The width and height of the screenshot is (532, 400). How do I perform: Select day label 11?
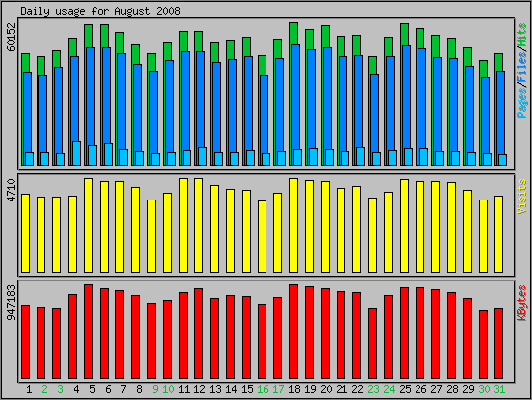click(x=184, y=389)
